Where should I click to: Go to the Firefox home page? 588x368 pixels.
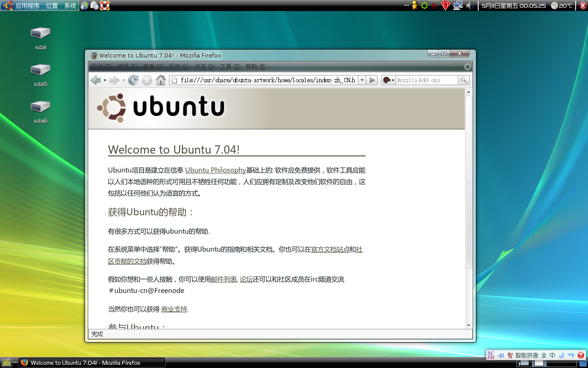coord(161,80)
